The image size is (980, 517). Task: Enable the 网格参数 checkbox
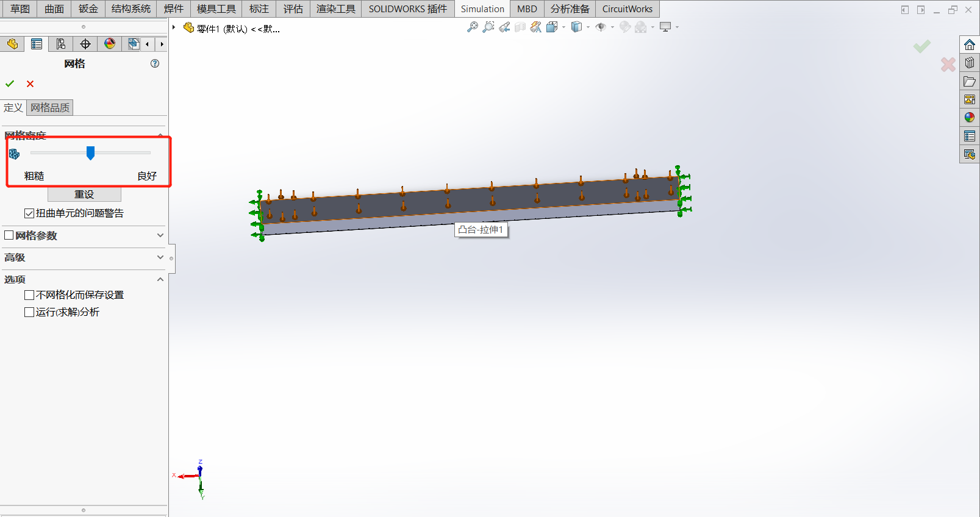point(9,235)
